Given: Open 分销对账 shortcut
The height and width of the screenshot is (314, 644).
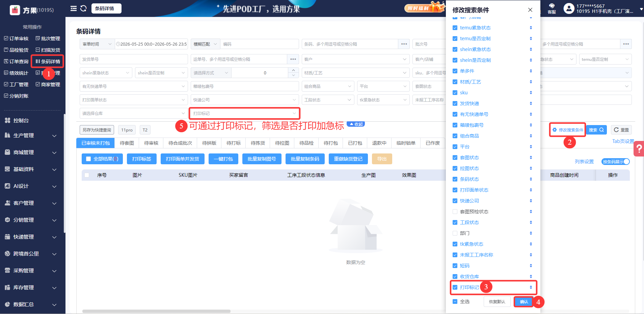Looking at the screenshot, I should point(16,96).
